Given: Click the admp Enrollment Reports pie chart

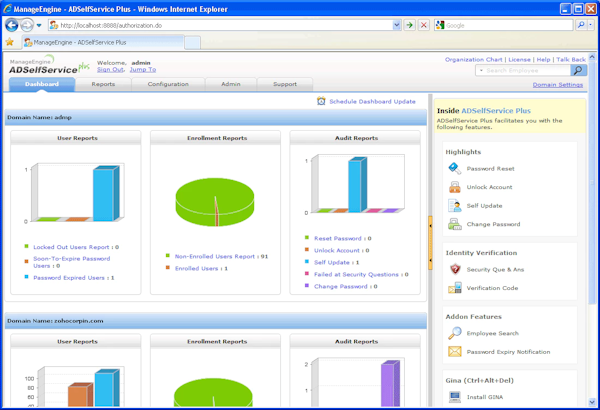Looking at the screenshot, I should [215, 202].
